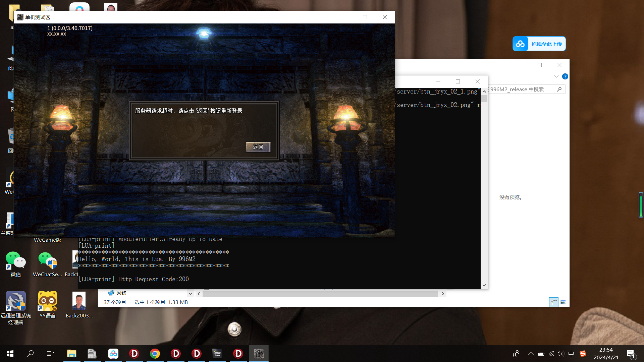Select the YY语音 desktop icon
The image size is (644, 362).
point(47,305)
